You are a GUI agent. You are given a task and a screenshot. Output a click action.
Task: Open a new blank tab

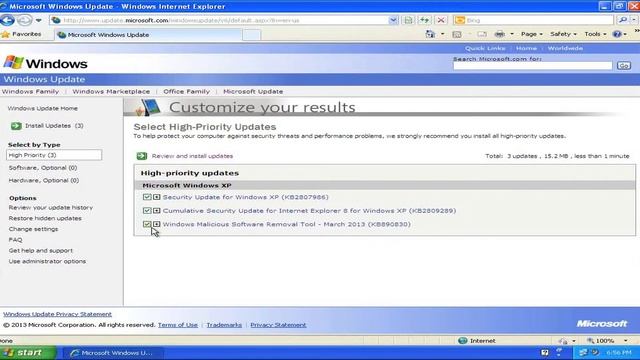click(251, 35)
